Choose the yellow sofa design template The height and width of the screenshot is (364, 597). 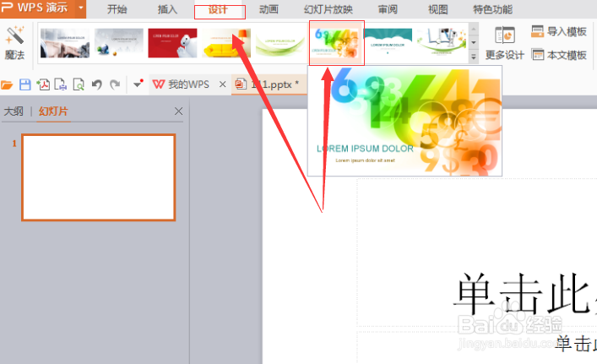226,43
